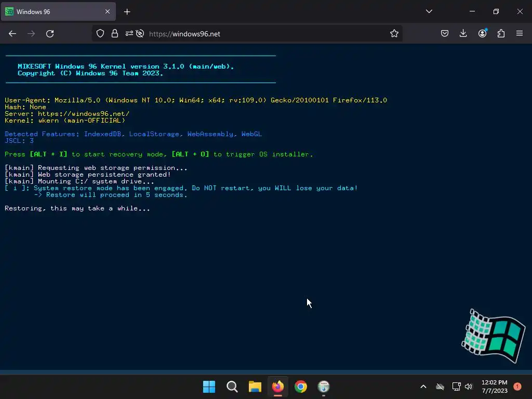Restore down the Firefox window
The height and width of the screenshot is (399, 532).
tap(496, 11)
